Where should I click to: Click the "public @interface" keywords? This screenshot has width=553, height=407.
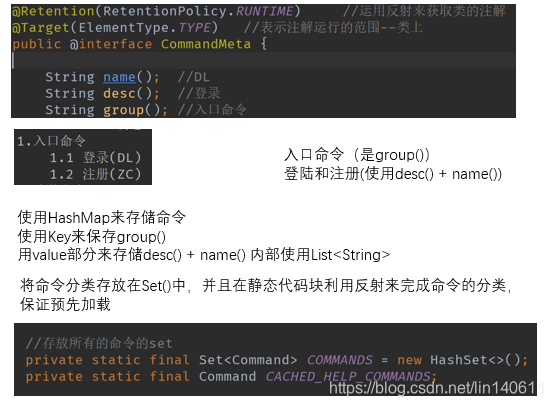click(82, 44)
